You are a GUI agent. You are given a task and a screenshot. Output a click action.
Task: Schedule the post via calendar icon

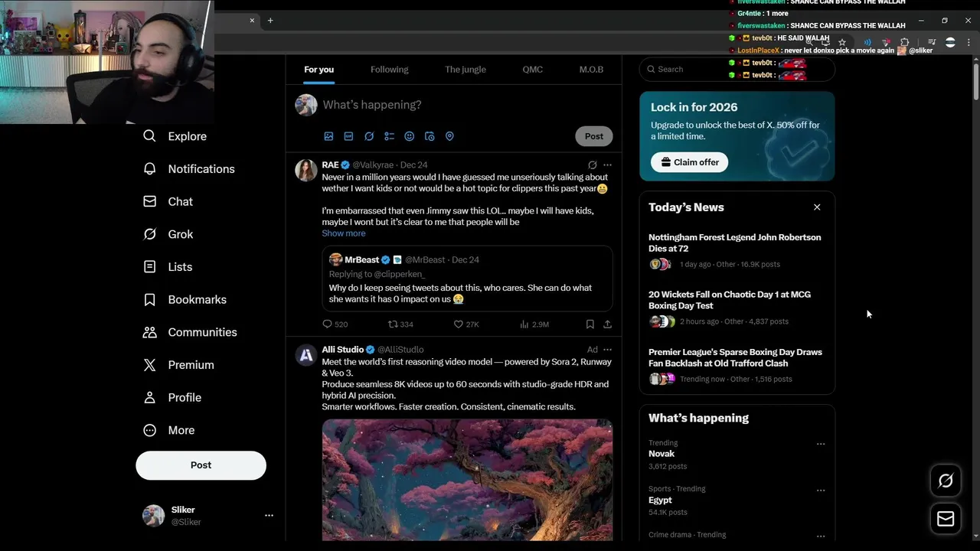tap(430, 136)
